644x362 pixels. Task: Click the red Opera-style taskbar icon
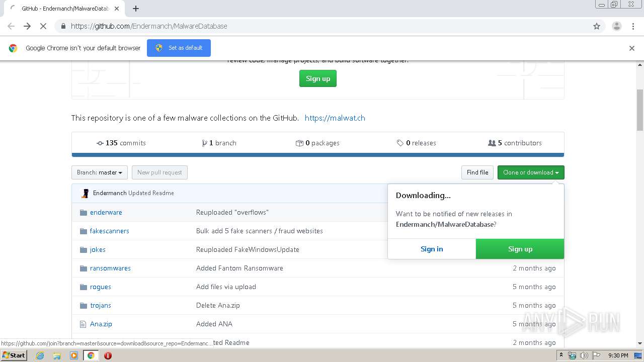[x=108, y=355]
